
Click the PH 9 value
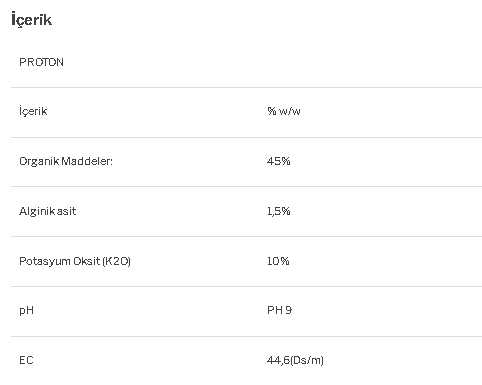(279, 310)
